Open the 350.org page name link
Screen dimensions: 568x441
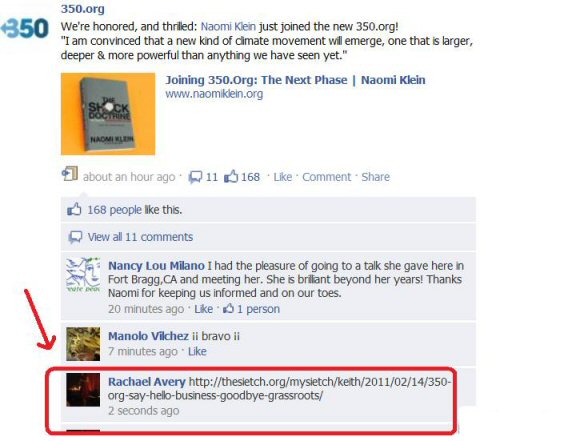click(83, 9)
